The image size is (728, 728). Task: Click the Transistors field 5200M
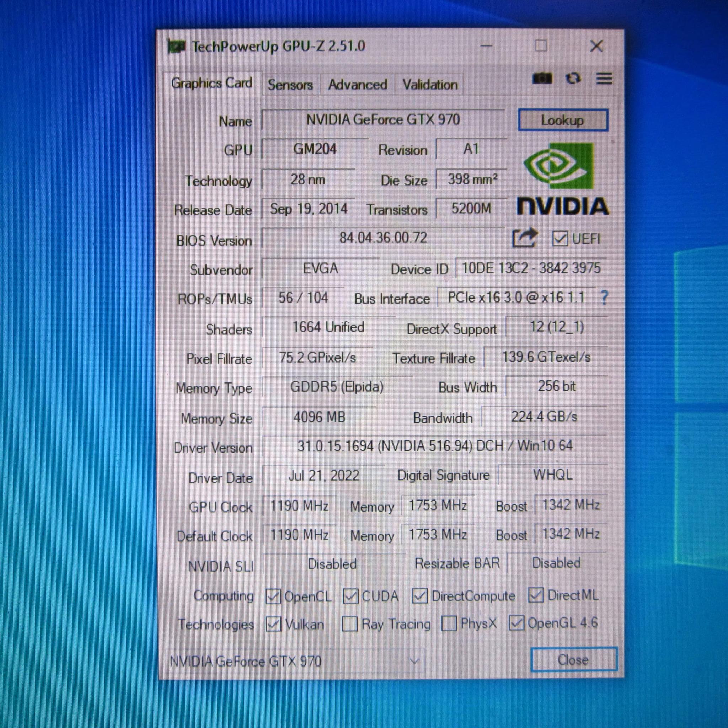(471, 208)
